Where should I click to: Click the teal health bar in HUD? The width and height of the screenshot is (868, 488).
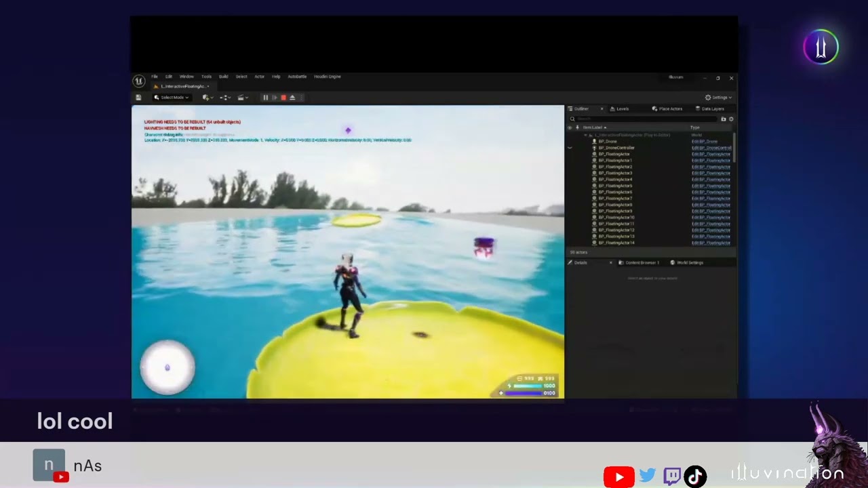(x=527, y=386)
